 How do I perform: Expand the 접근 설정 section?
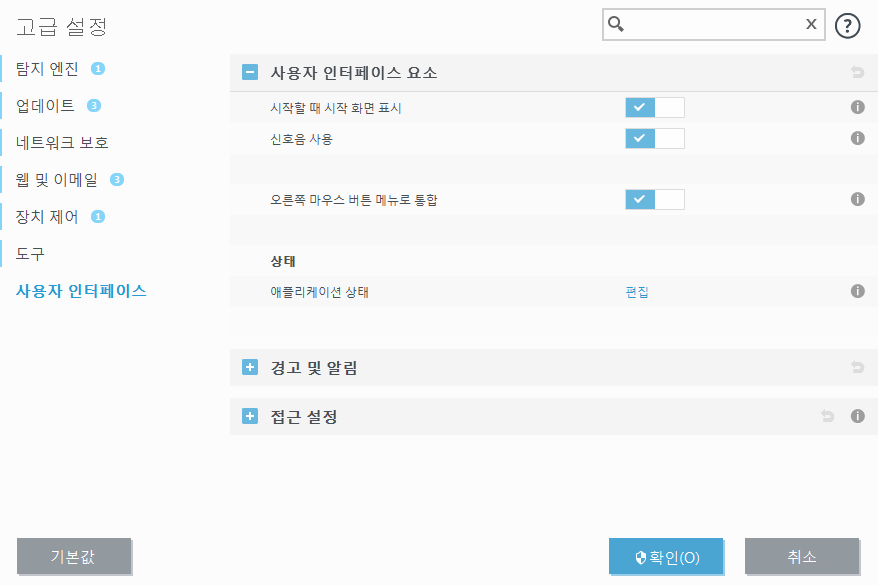[x=249, y=416]
